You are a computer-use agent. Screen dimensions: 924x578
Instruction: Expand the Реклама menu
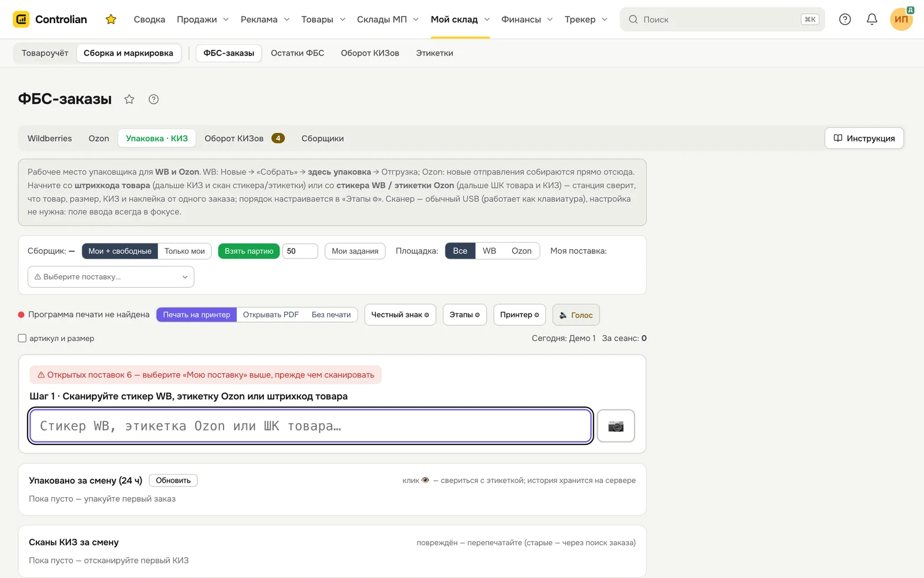pos(265,20)
